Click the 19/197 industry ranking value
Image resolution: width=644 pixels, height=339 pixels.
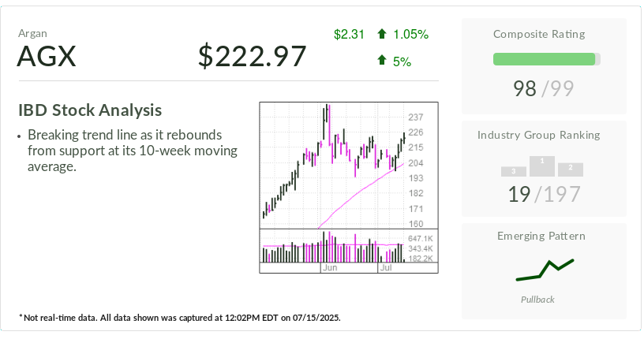(x=544, y=194)
